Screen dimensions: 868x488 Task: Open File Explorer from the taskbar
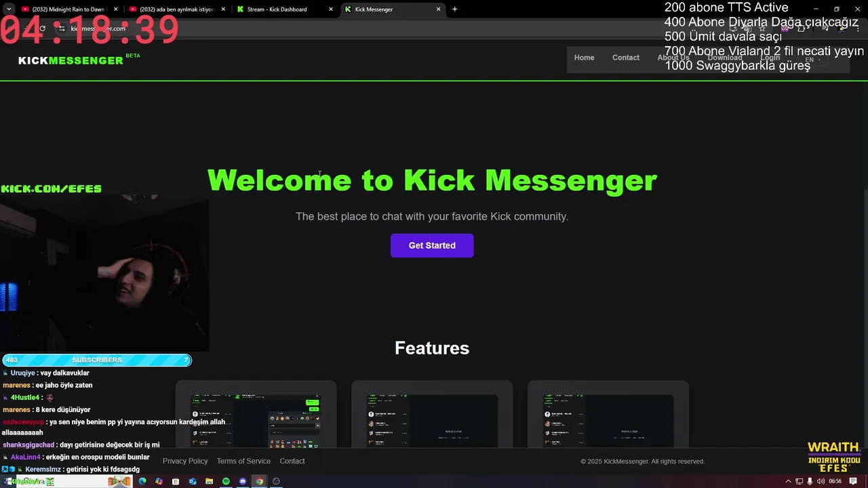pyautogui.click(x=209, y=481)
